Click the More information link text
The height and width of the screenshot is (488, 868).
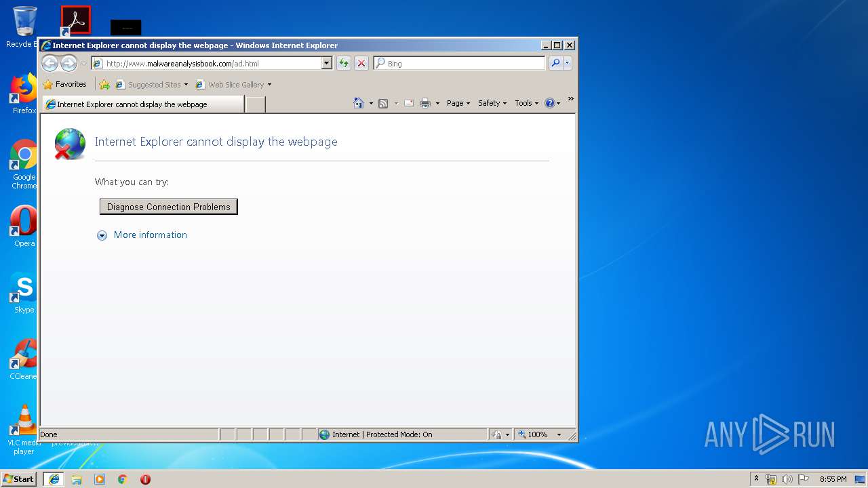pos(151,235)
